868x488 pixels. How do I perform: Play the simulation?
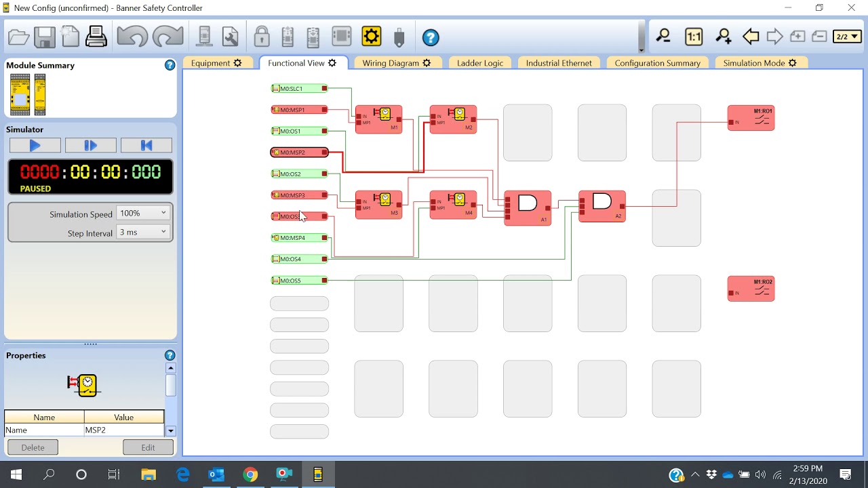click(x=35, y=145)
